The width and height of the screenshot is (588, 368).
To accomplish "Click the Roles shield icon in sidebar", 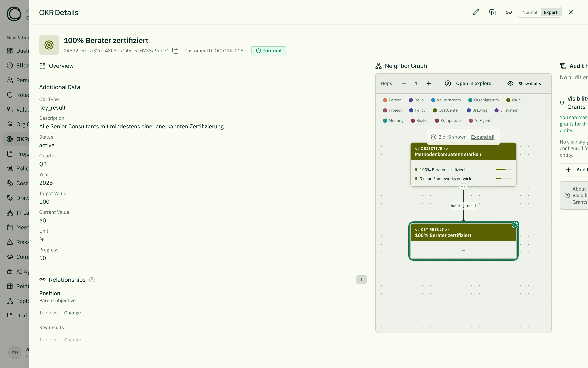I will click(x=10, y=95).
